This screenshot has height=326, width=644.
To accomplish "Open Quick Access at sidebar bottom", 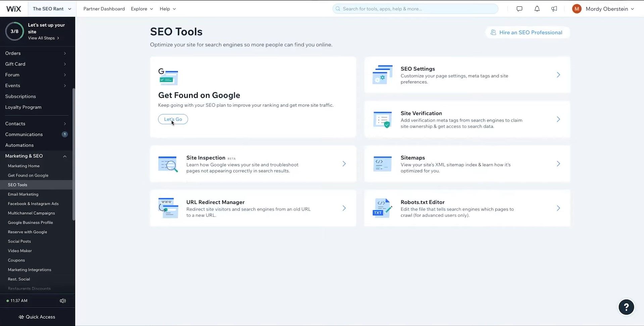I will coord(37,317).
